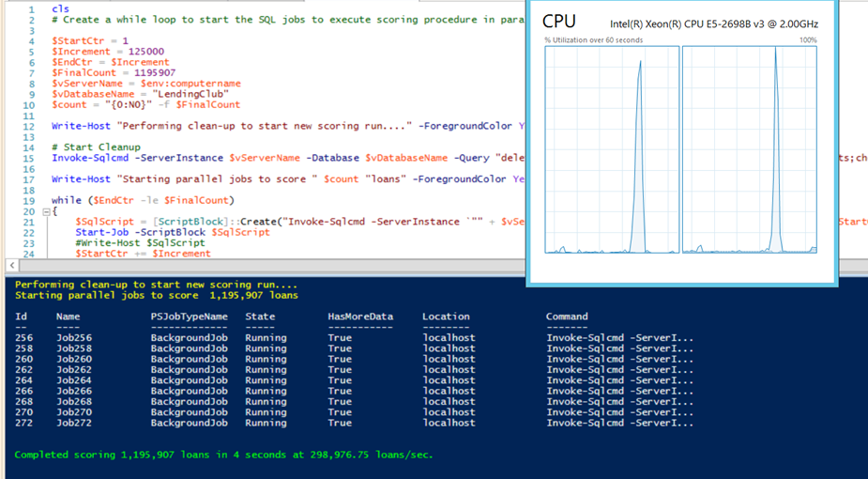
Task: Click the '% Utilization over 60 seconds' label
Action: 593,39
